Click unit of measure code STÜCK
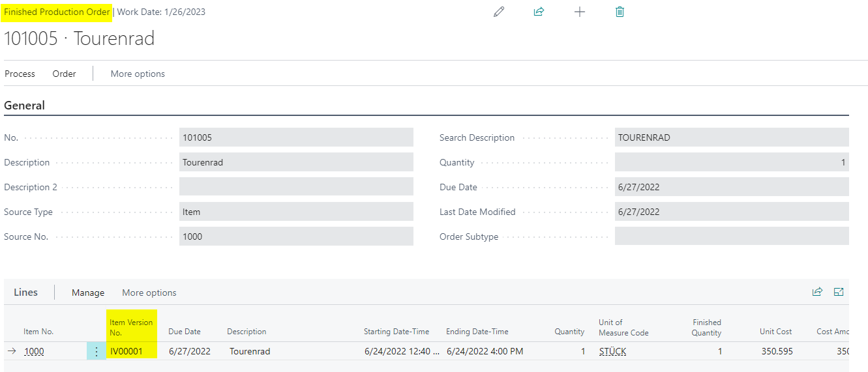 coord(612,351)
